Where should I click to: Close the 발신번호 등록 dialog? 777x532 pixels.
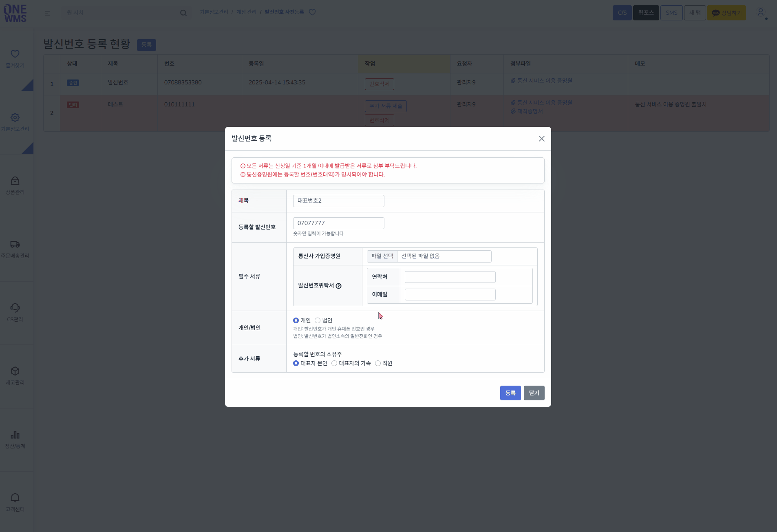click(x=541, y=139)
